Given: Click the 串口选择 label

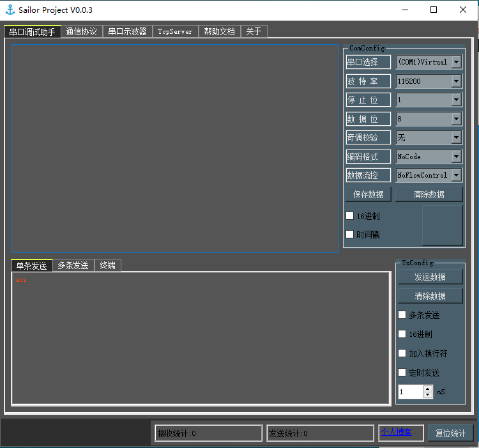Looking at the screenshot, I should coord(368,62).
